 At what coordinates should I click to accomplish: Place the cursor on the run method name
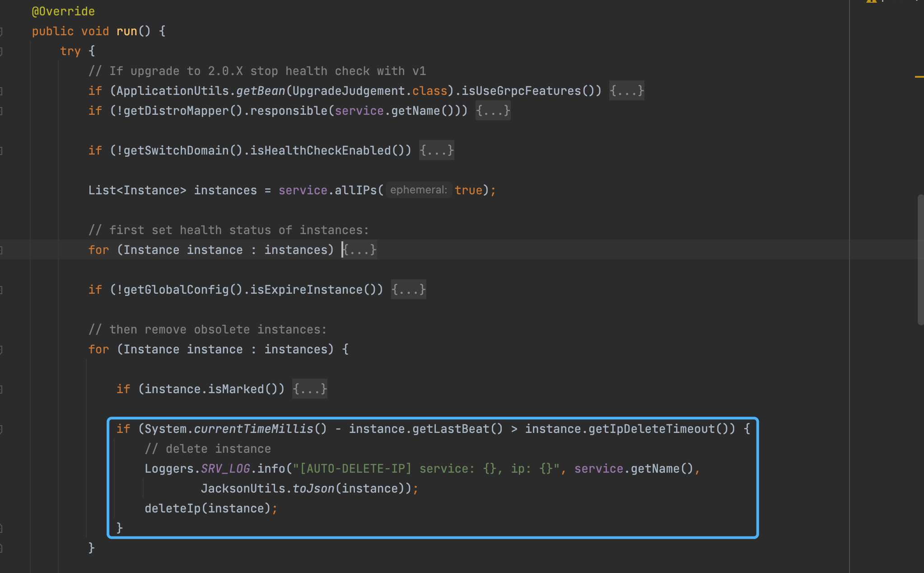pos(127,31)
